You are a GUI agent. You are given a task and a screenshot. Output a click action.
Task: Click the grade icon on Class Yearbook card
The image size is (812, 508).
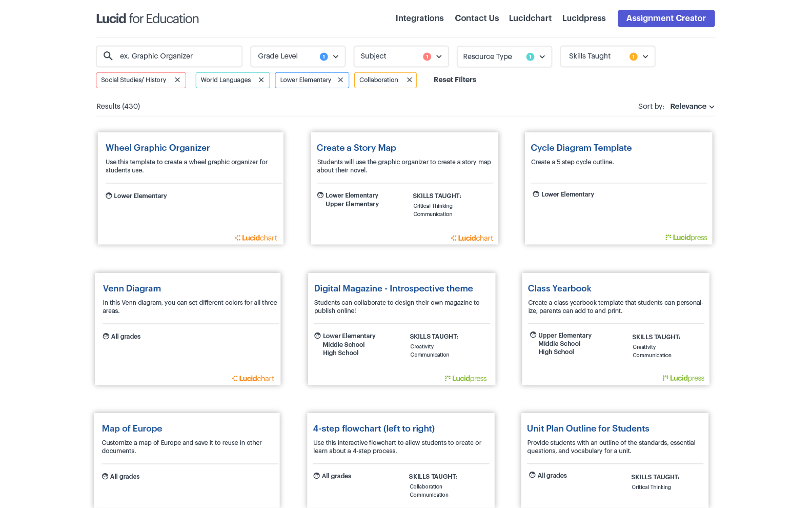(533, 335)
